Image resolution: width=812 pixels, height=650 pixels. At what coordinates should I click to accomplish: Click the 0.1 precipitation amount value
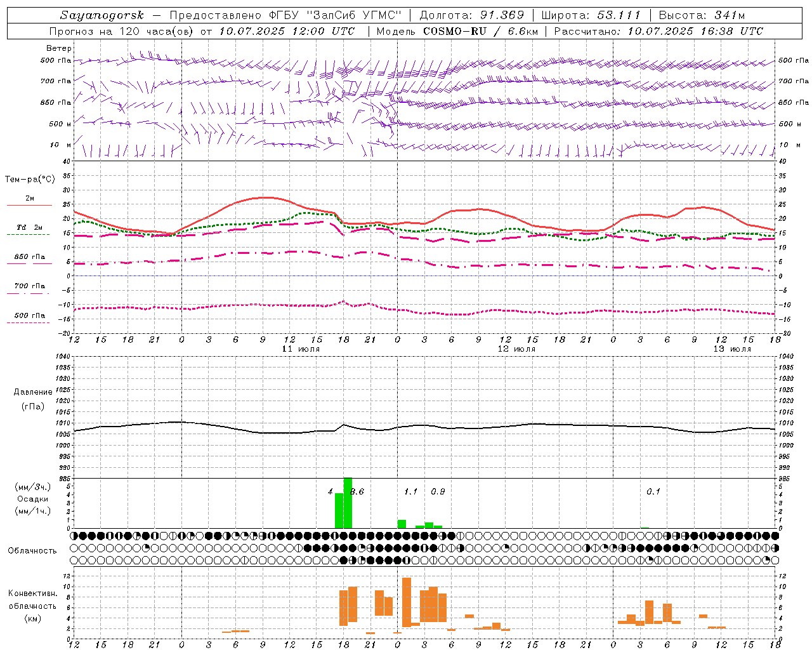(x=653, y=492)
